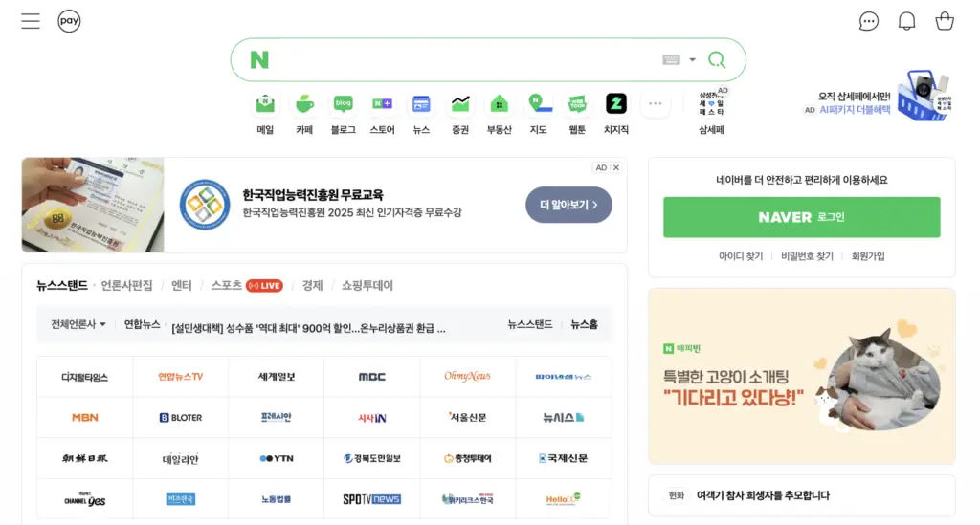
Task: Click the NAVER 로그인 button
Action: coord(802,217)
